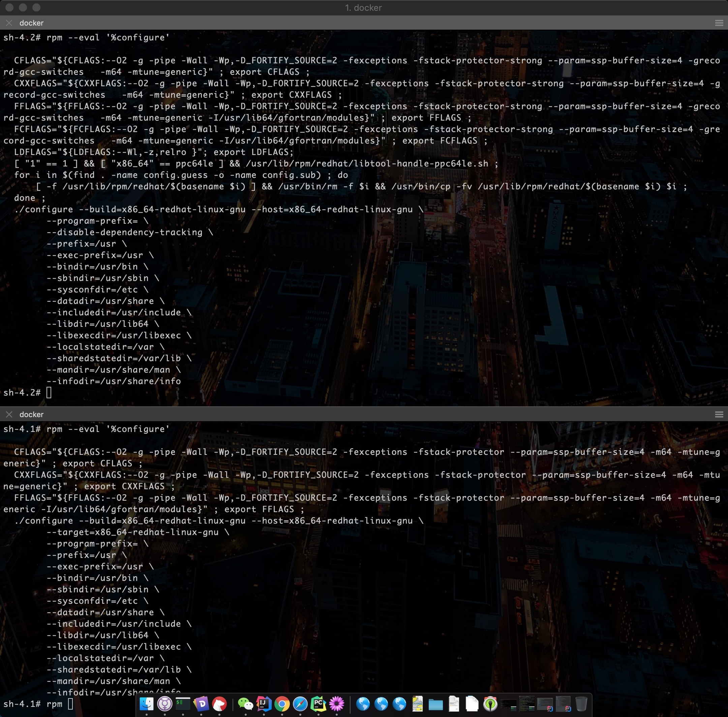Image resolution: width=728 pixels, height=717 pixels.
Task: Open the bottom pane hamburger menu
Action: tap(719, 414)
